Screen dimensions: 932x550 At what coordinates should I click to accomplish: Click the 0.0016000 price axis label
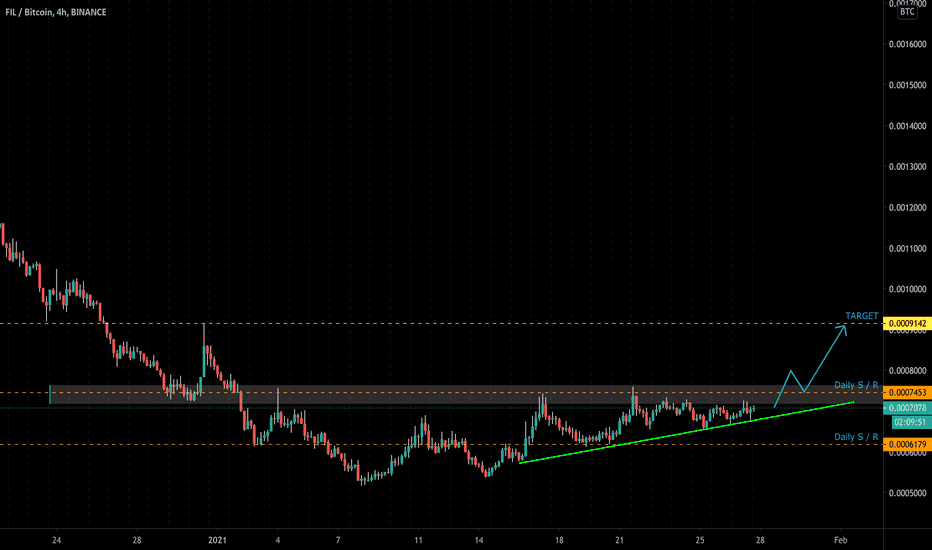tap(908, 44)
